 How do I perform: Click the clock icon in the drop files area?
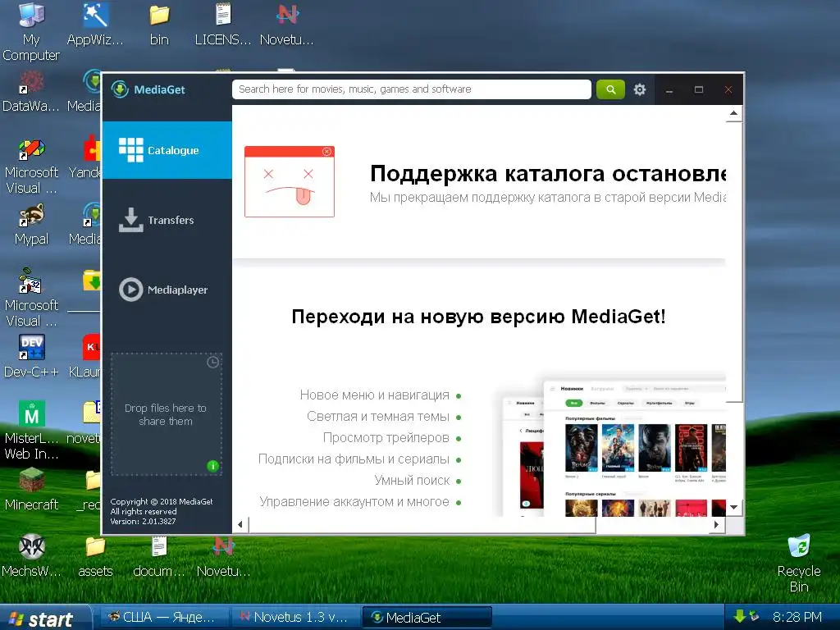click(x=212, y=362)
